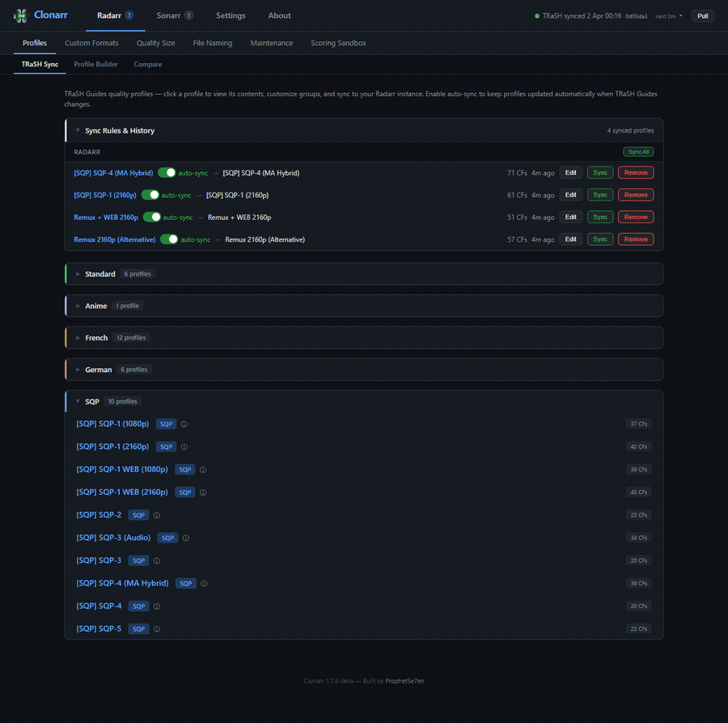Expand the Standard profiles group
Screen dimensions: 728x723
[x=78, y=274]
